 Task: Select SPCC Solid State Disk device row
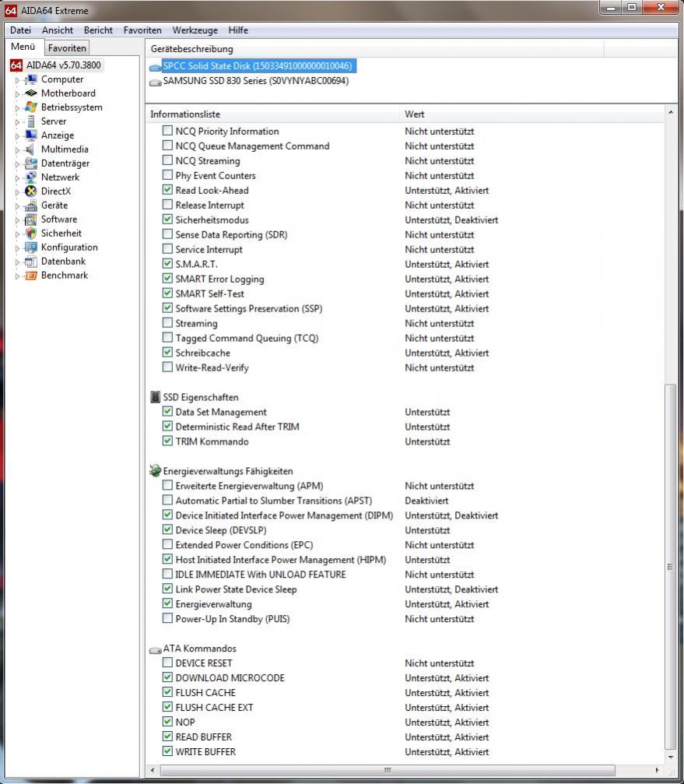pos(253,66)
